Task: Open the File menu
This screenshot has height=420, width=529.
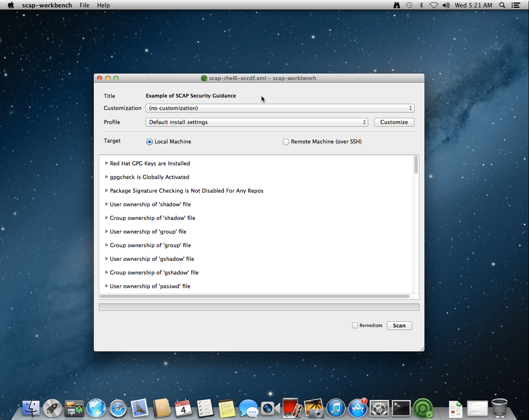Action: tap(84, 5)
